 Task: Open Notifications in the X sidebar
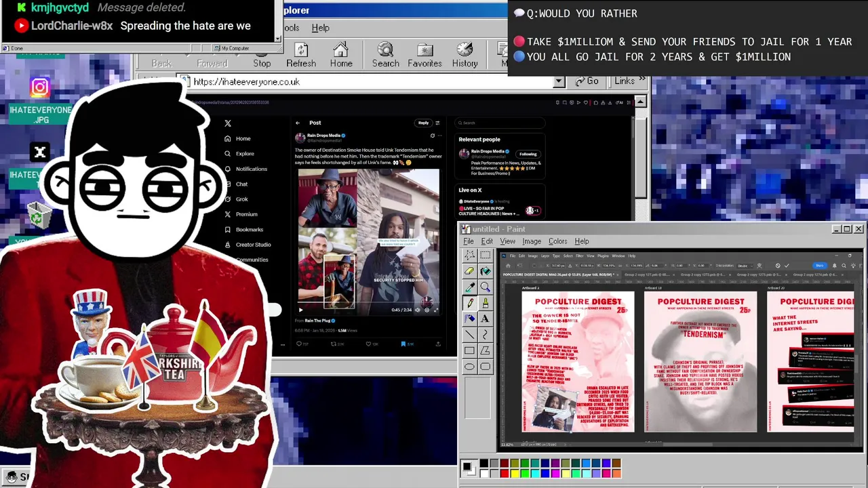tap(245, 169)
